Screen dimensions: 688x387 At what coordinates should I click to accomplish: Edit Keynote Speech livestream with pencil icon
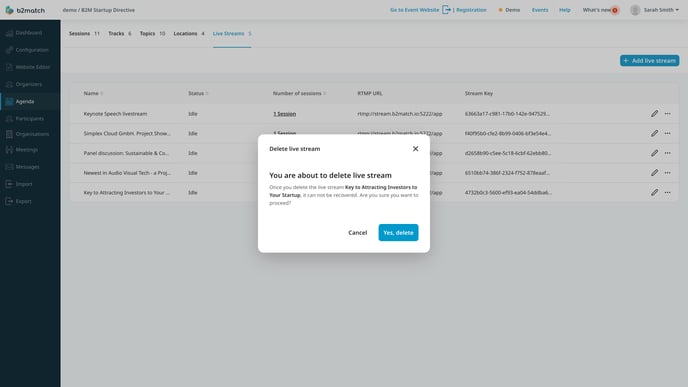click(x=654, y=114)
